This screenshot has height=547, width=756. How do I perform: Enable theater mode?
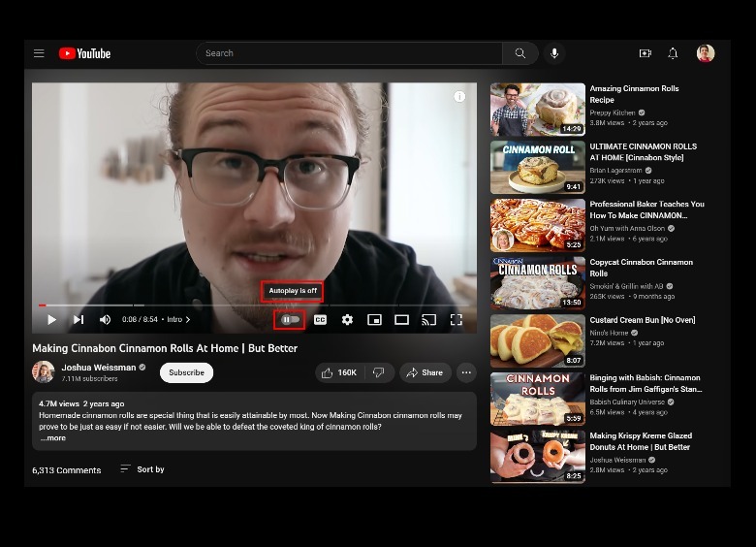401,319
